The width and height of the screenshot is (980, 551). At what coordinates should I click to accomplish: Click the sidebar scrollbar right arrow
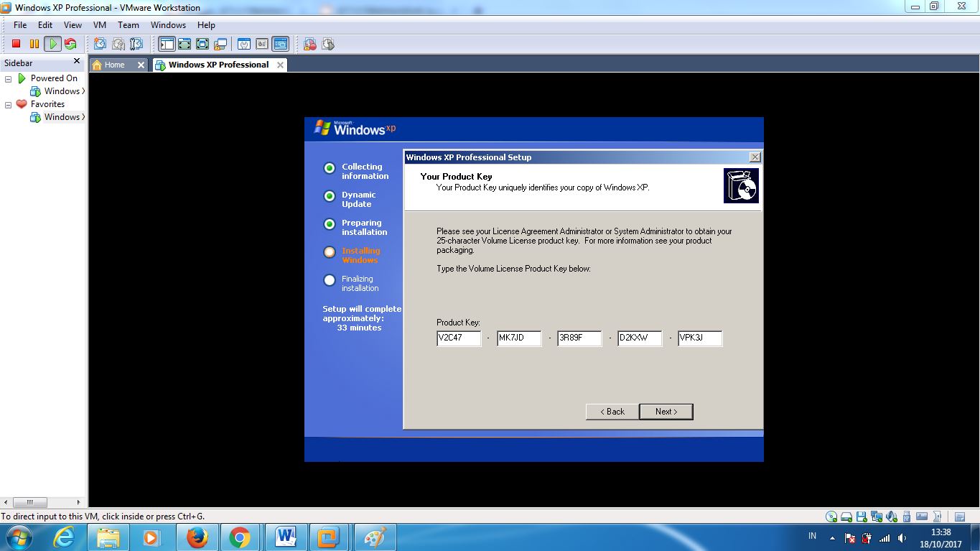79,502
